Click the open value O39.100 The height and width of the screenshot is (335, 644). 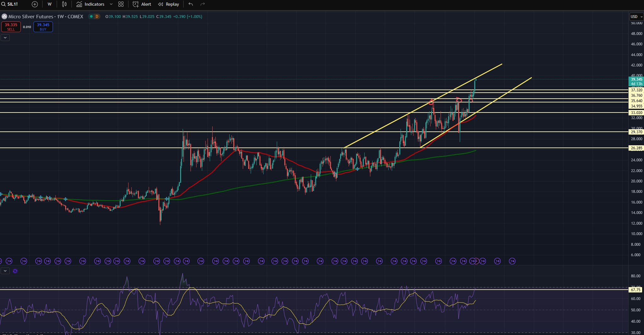(113, 16)
